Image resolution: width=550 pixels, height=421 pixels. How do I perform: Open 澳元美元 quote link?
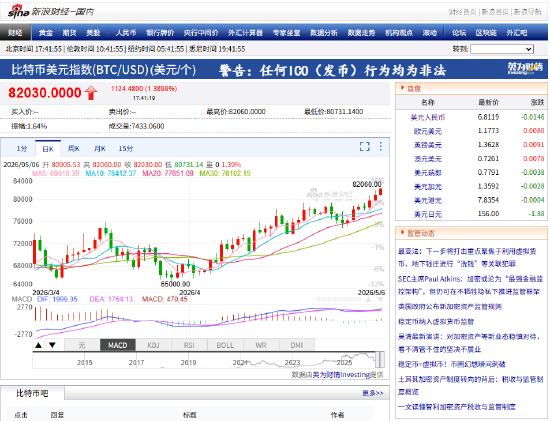(x=428, y=159)
